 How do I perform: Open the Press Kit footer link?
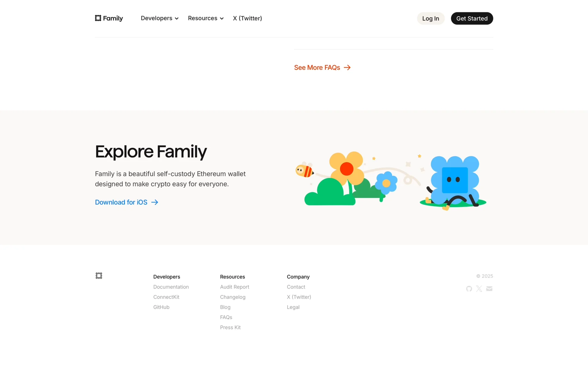(230, 327)
